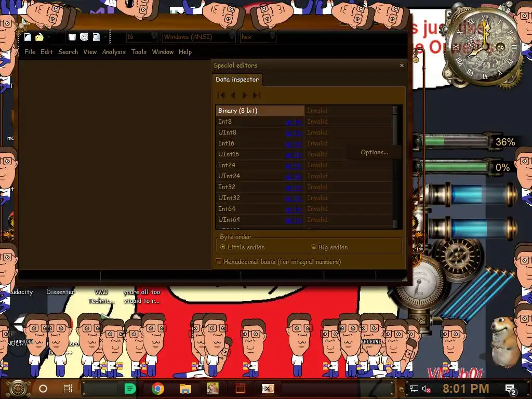Click the Cortana circle icon on taskbar
Image resolution: width=532 pixels, height=399 pixels.
point(43,389)
